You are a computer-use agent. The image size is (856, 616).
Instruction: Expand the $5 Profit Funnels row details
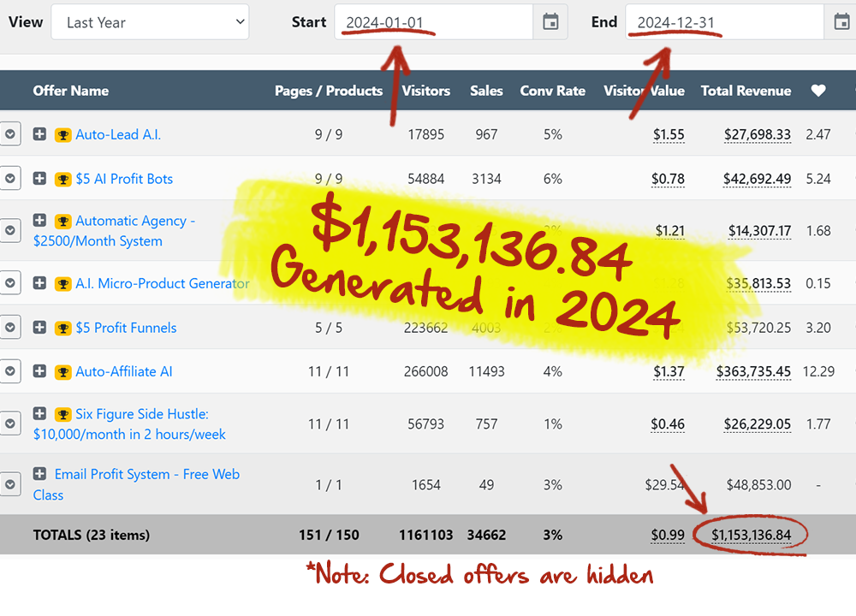click(39, 328)
